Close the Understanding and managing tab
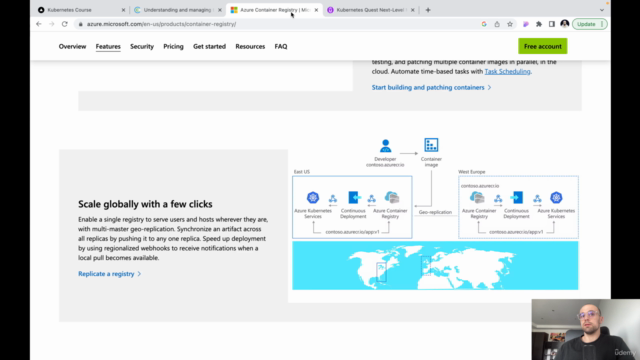Viewport: 640px width, 360px height. pos(220,10)
